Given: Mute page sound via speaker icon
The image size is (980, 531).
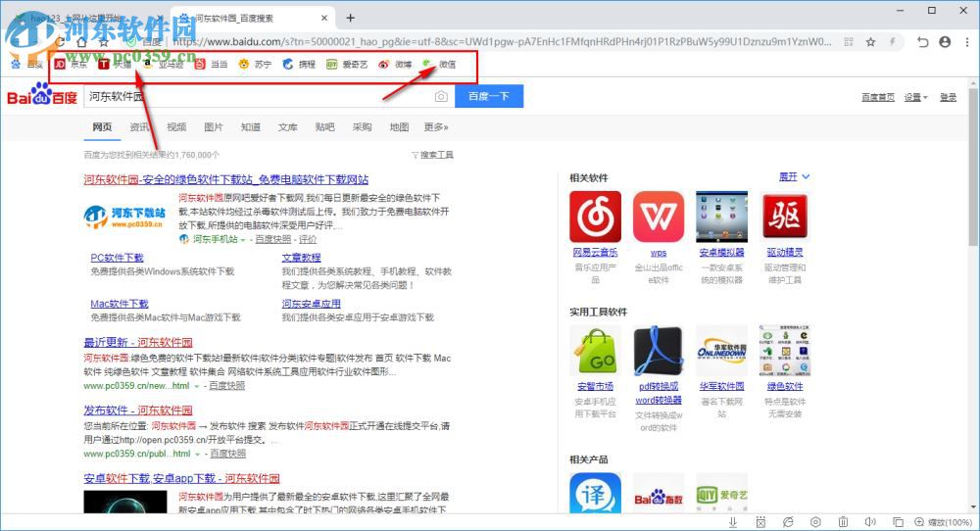Looking at the screenshot, I should click(x=870, y=521).
